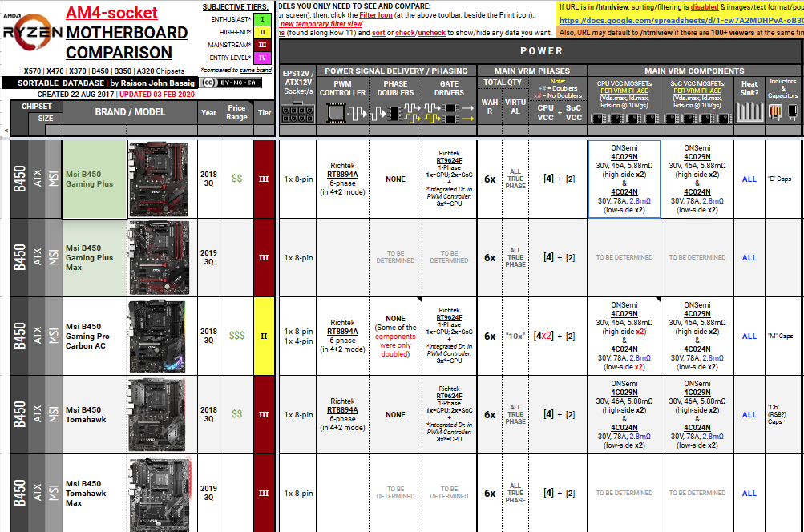The image size is (804, 532).
Task: Select the '"Ch" (RS8?) Caps' cell
Action: pyautogui.click(x=783, y=415)
